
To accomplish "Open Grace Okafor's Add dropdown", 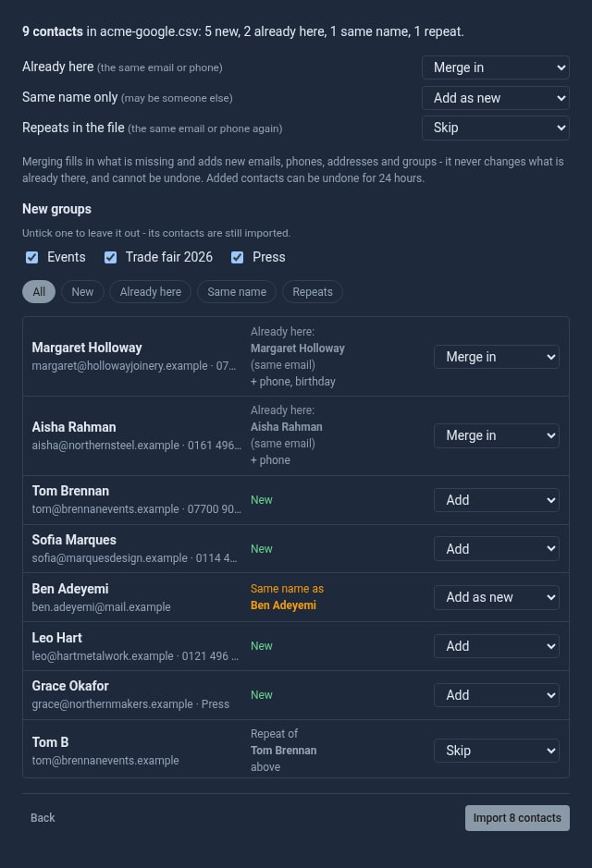I will tap(496, 695).
